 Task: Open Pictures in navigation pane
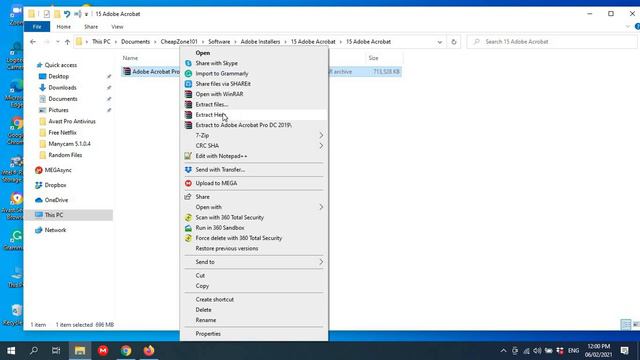(x=58, y=110)
